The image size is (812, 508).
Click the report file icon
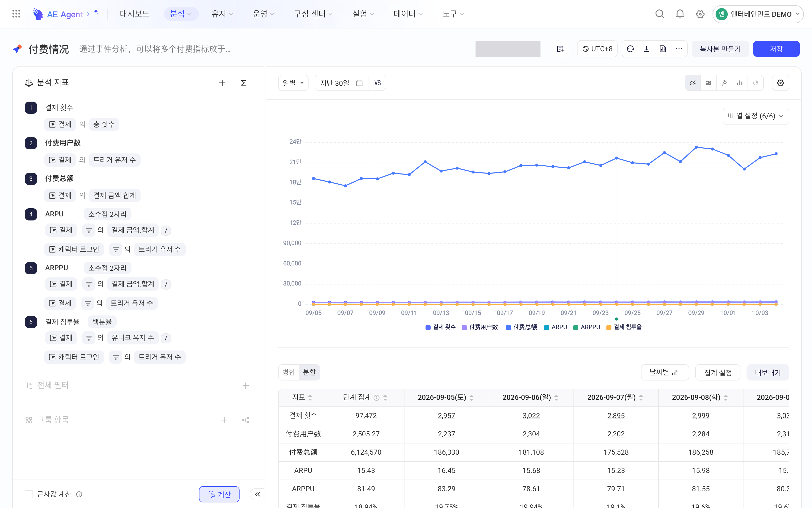(x=663, y=49)
